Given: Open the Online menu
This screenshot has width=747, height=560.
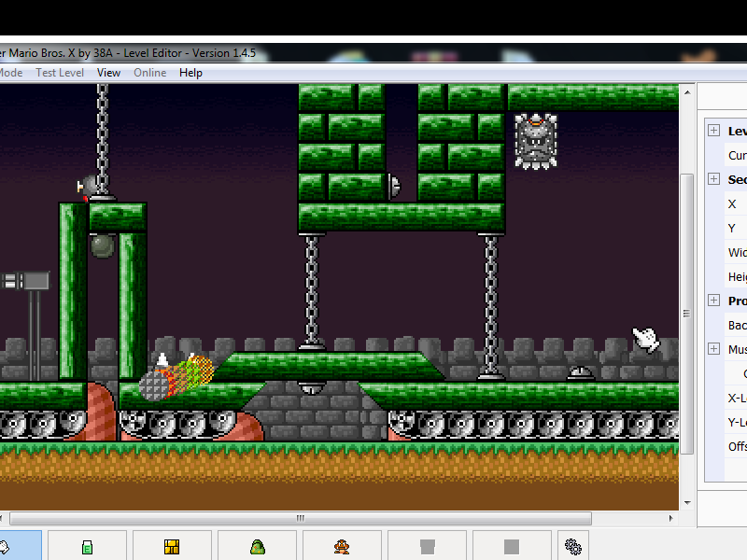Looking at the screenshot, I should [150, 73].
